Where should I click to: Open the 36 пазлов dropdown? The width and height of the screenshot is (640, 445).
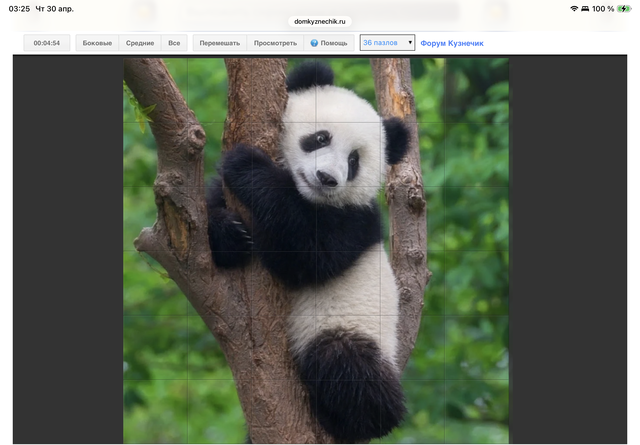pos(387,43)
